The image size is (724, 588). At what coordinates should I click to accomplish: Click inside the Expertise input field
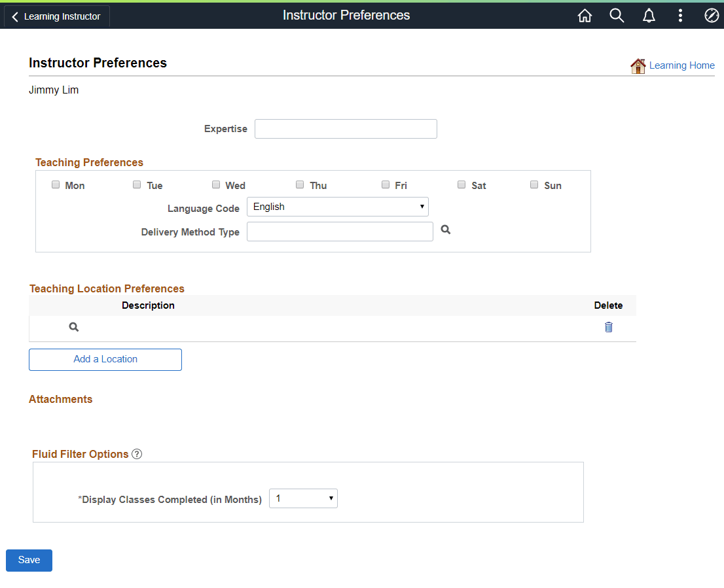click(x=346, y=128)
